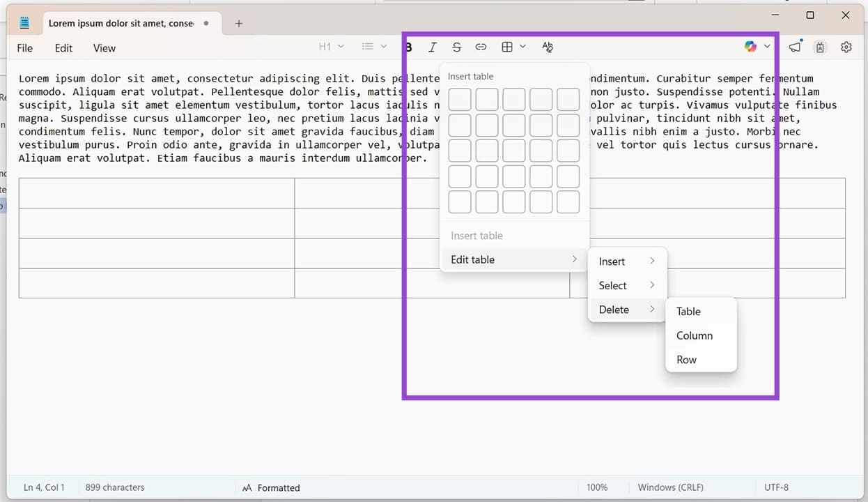Apply italic formatting
The width and height of the screenshot is (868, 502).
pyautogui.click(x=432, y=47)
